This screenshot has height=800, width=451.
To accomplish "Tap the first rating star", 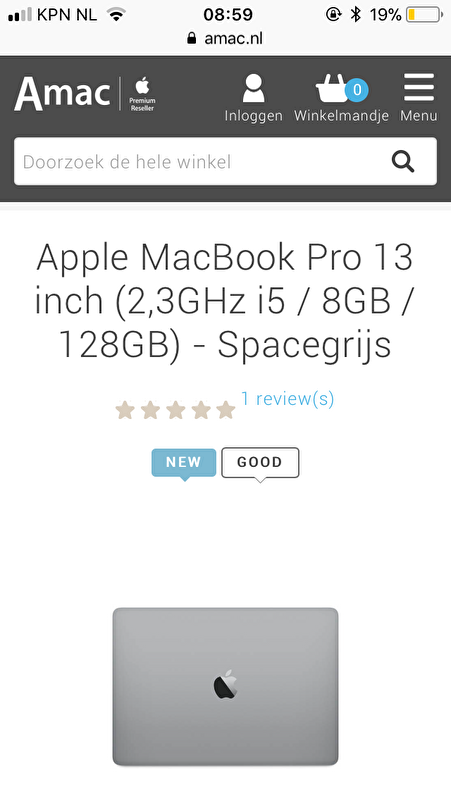I will pyautogui.click(x=125, y=410).
